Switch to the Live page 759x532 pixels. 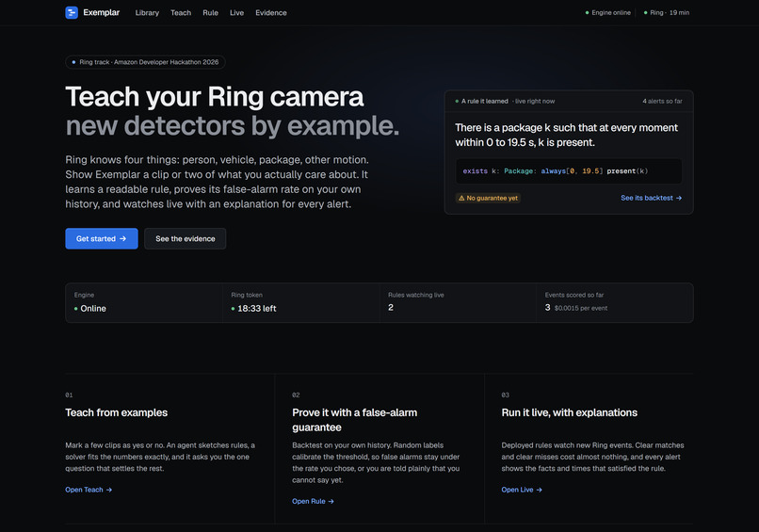tap(236, 13)
